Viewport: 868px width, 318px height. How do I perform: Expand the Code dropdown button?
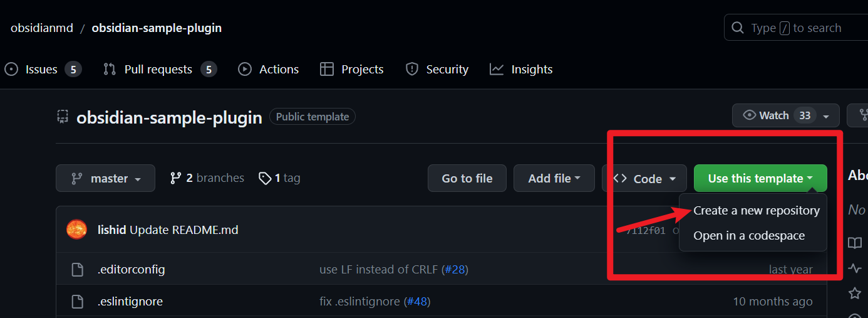[x=644, y=178]
